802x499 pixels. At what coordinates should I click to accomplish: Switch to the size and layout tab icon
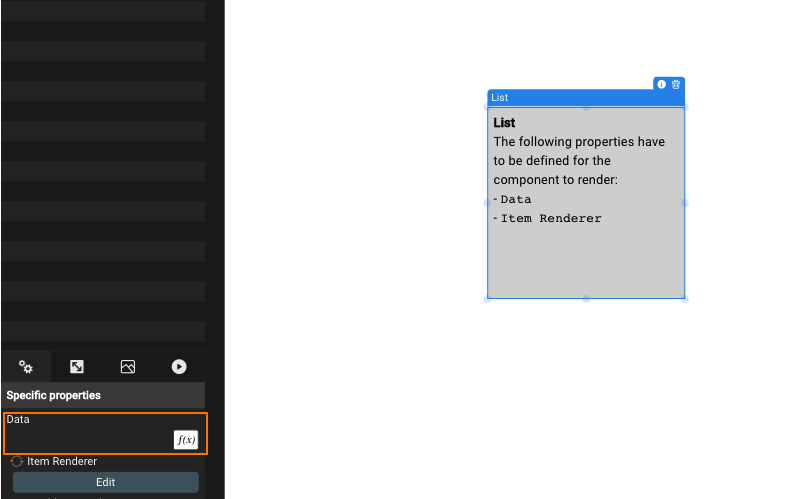[x=77, y=367]
